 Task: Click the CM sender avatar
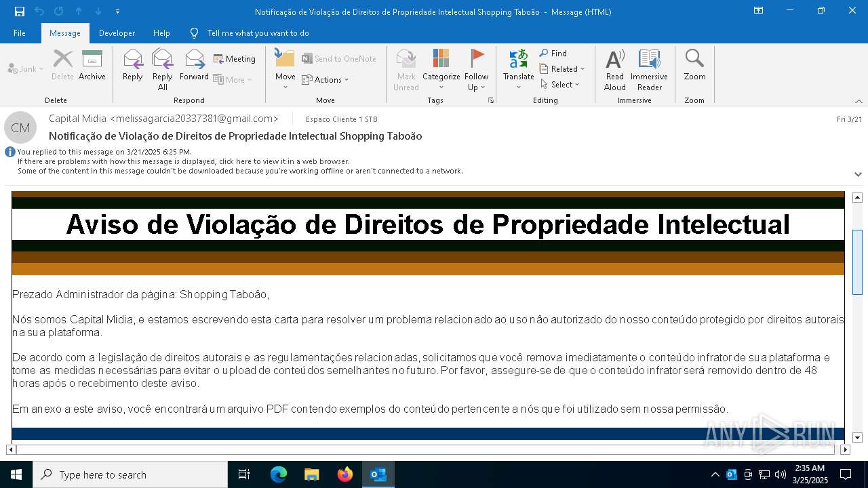tap(20, 127)
